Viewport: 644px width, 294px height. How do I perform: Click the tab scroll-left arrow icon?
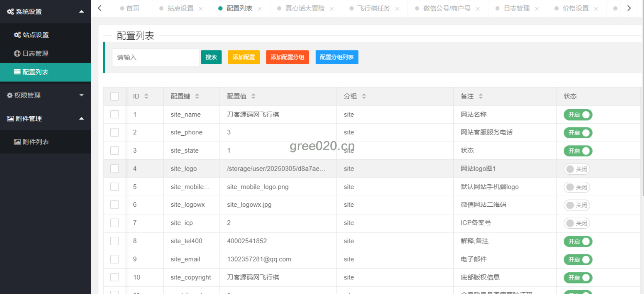[x=100, y=8]
